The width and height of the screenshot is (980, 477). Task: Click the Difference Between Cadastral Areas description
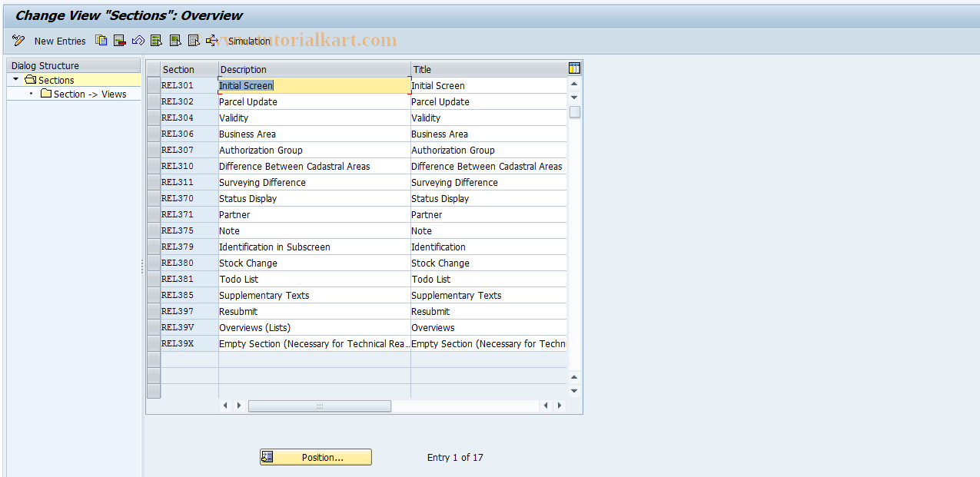[315, 166]
